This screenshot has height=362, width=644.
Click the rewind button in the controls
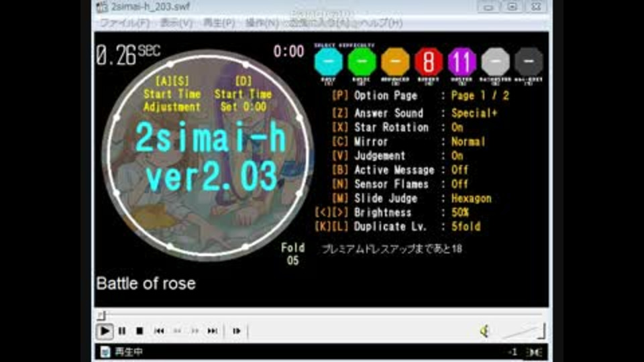(177, 330)
